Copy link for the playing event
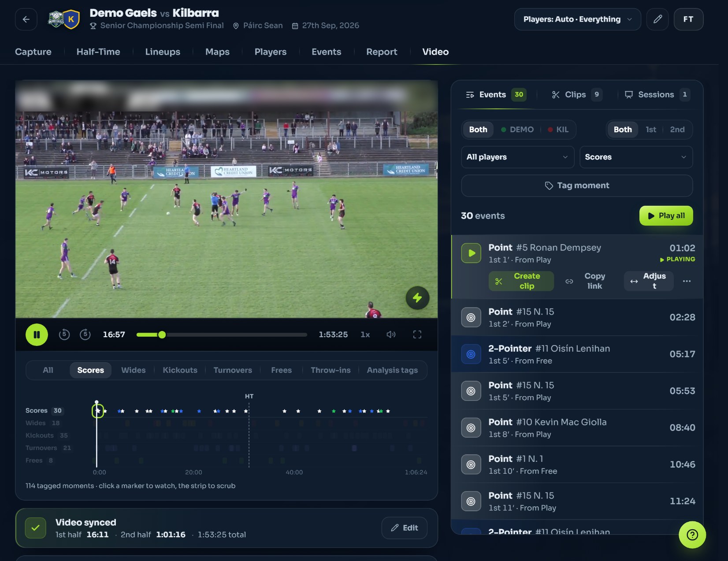The height and width of the screenshot is (561, 728). point(589,281)
